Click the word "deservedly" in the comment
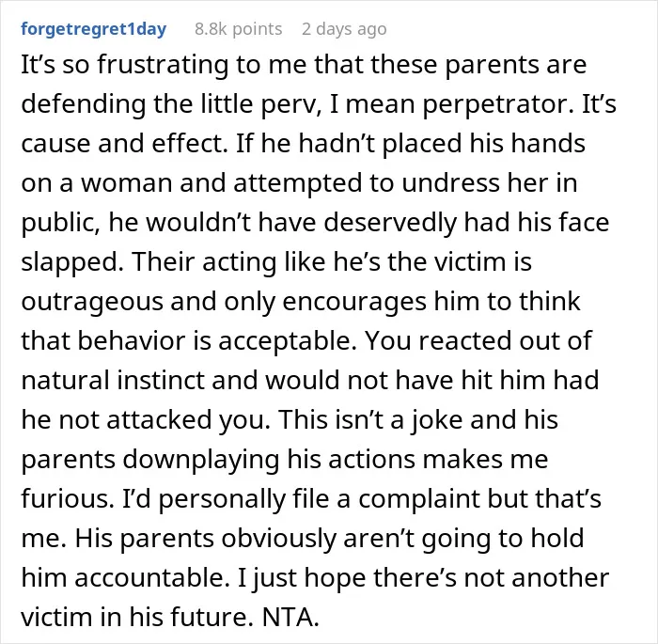658x644 pixels. pos(390,223)
